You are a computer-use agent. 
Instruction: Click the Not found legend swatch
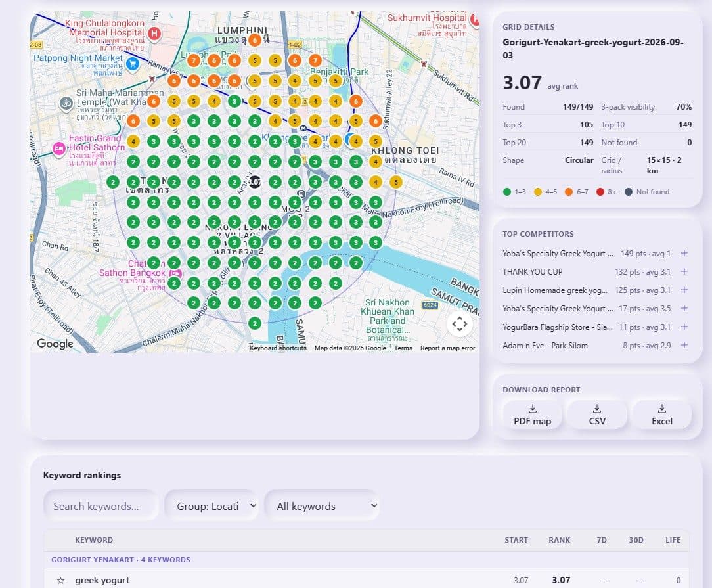[x=629, y=192]
